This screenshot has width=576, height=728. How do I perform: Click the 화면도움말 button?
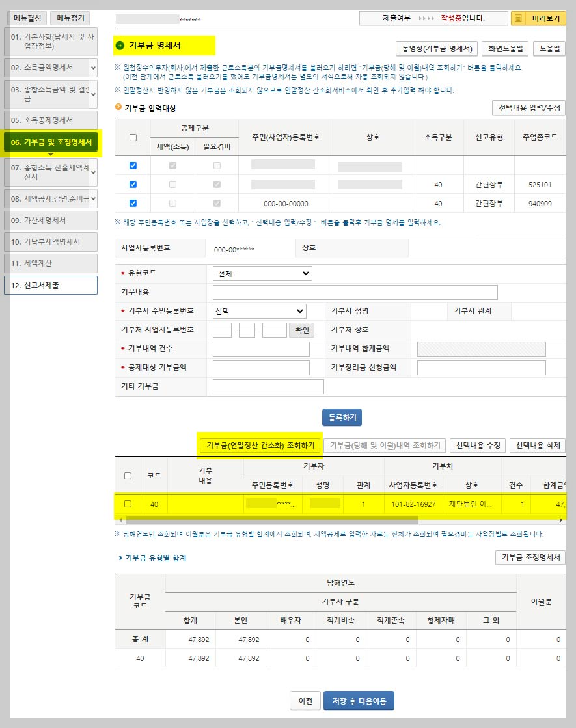(x=506, y=48)
